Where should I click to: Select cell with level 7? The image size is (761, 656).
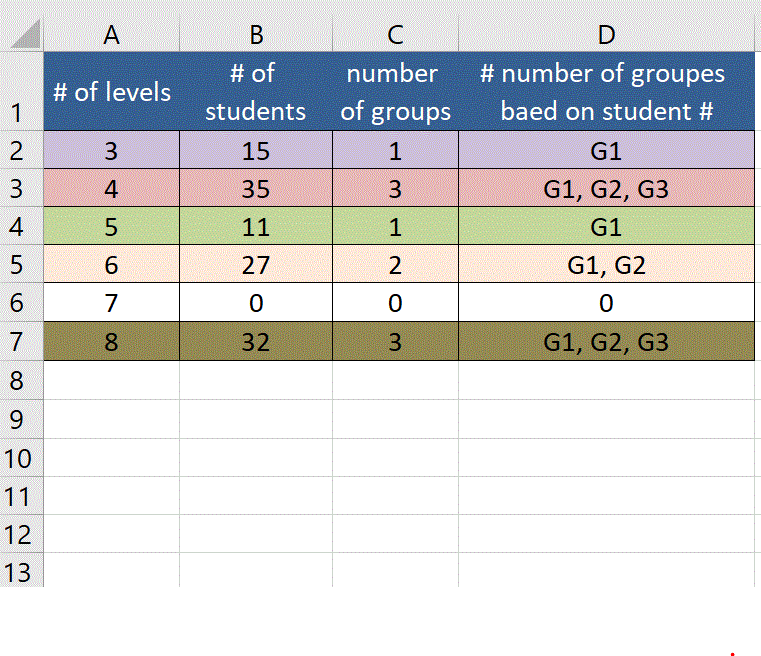tap(112, 302)
